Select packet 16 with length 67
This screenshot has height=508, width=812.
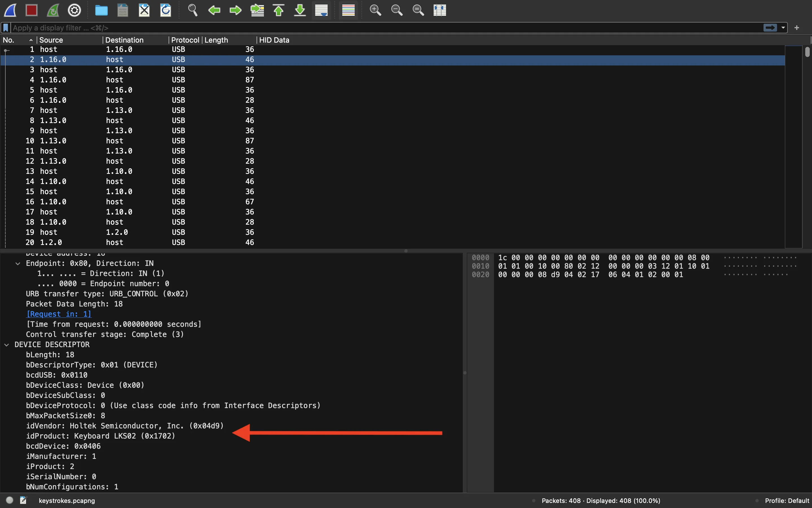[392, 202]
